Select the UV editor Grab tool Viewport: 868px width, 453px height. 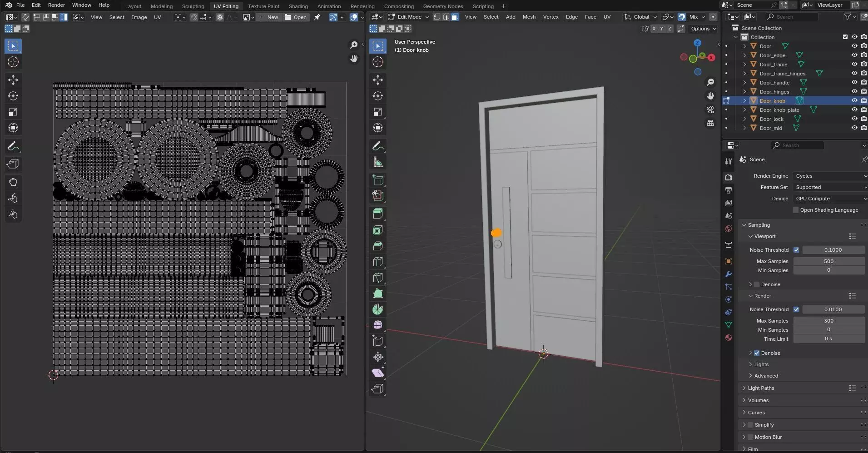13,182
